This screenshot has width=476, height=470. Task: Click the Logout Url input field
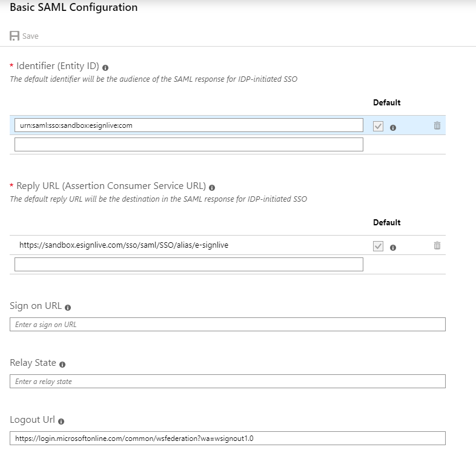pos(228,438)
